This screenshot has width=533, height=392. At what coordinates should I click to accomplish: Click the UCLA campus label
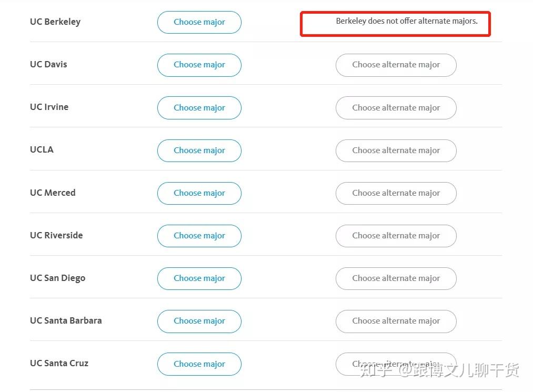point(42,150)
